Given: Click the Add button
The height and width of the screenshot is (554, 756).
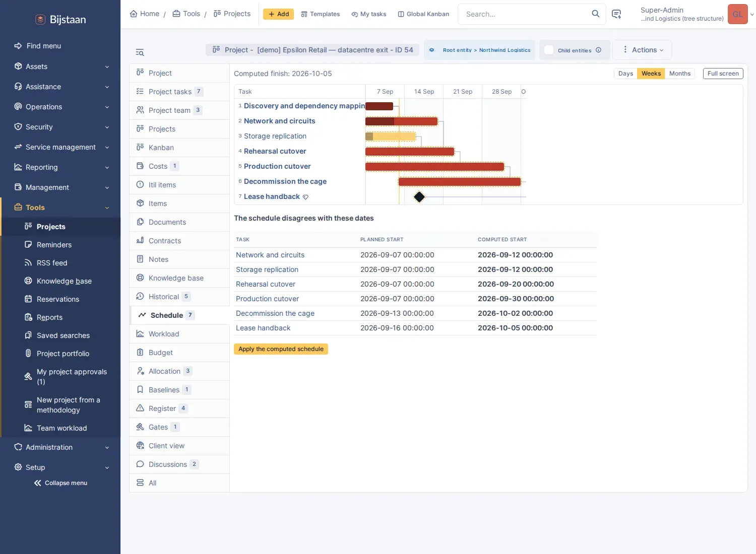Looking at the screenshot, I should click(x=278, y=14).
